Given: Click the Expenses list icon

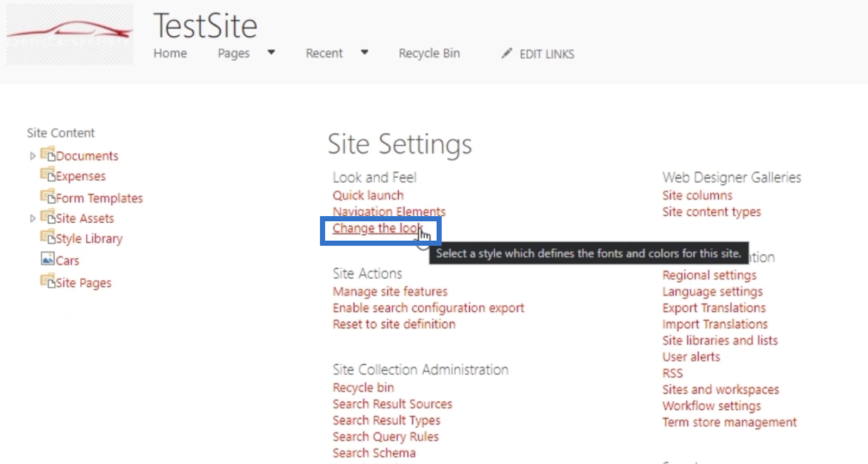Looking at the screenshot, I should coord(48,175).
